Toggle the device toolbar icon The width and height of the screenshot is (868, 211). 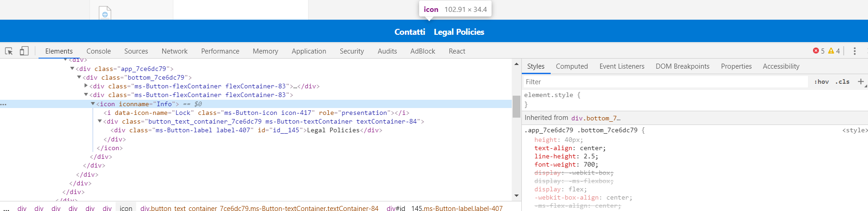pos(24,51)
